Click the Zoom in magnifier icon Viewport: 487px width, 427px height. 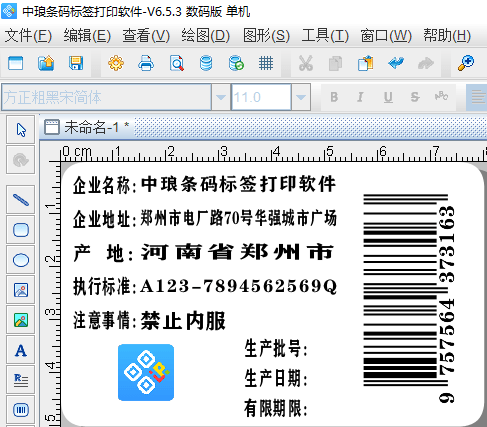(x=466, y=63)
